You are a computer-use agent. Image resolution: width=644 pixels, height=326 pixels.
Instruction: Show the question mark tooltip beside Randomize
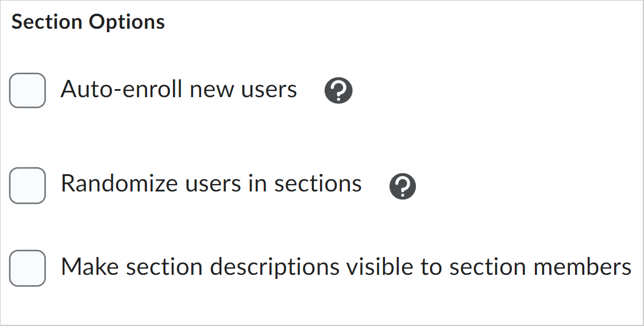click(x=403, y=186)
